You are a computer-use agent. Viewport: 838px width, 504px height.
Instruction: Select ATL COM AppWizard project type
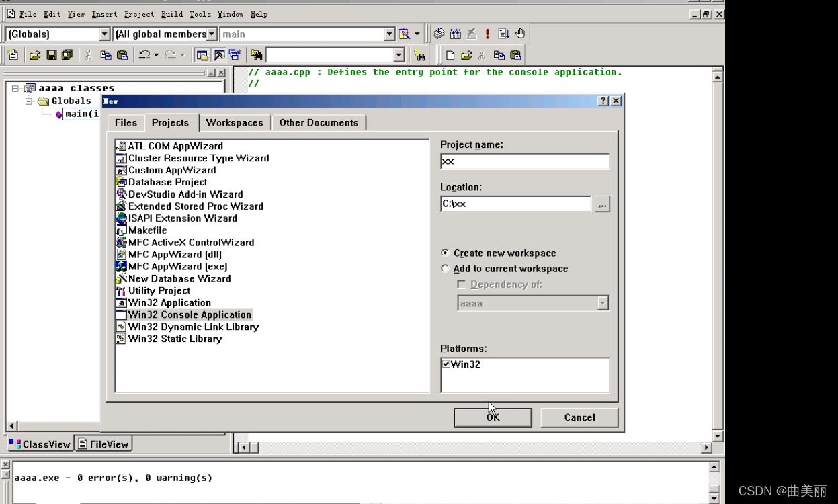(x=169, y=146)
